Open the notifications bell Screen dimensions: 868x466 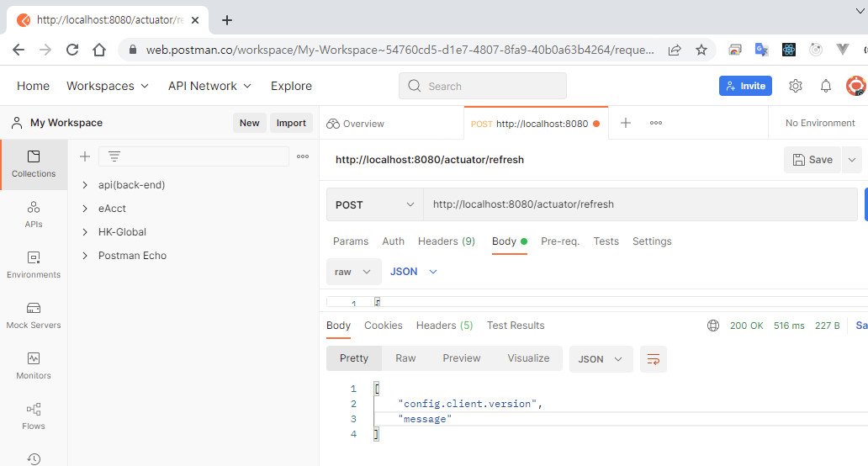[825, 86]
